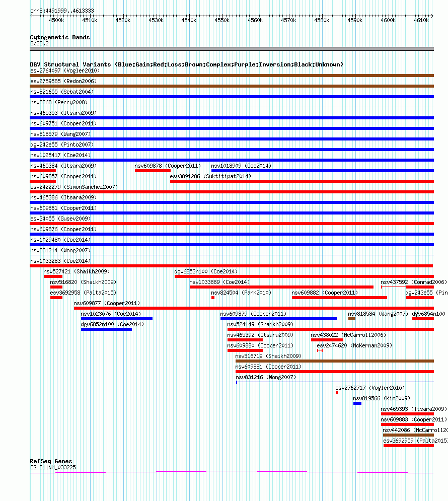Select nsv465393 (Itsara2009) label

point(413,409)
